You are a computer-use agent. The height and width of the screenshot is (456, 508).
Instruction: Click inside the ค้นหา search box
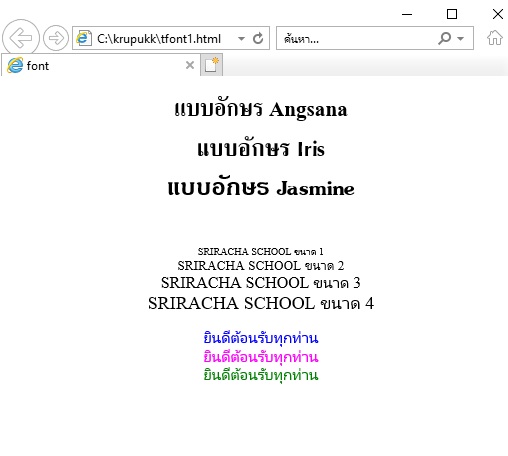tap(357, 38)
